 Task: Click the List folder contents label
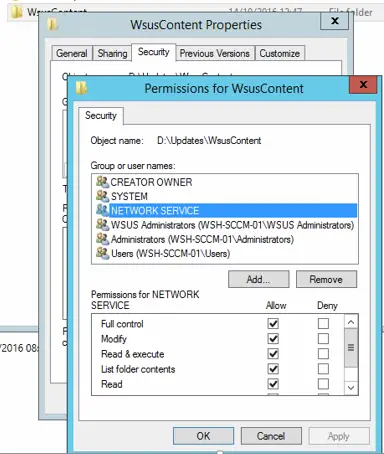(x=138, y=369)
